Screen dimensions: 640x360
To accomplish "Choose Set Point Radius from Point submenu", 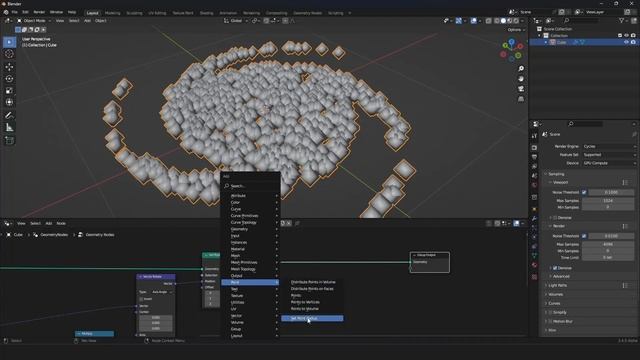I will [x=312, y=318].
